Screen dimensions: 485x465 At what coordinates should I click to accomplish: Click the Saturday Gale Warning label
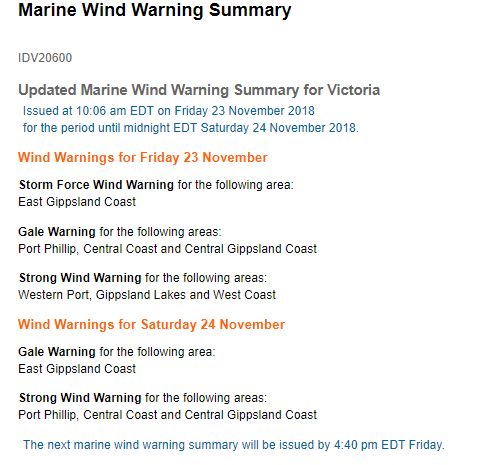point(57,352)
